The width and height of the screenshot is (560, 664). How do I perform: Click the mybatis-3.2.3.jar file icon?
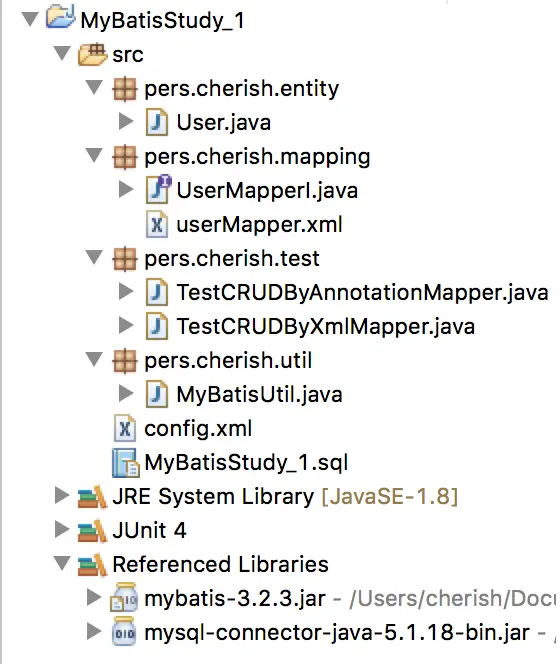pyautogui.click(x=124, y=598)
